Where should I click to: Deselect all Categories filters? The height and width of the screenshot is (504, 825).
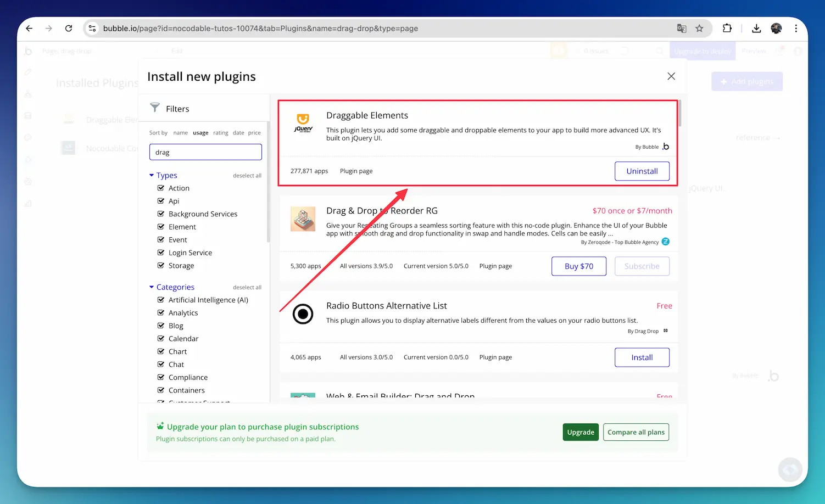click(x=247, y=287)
